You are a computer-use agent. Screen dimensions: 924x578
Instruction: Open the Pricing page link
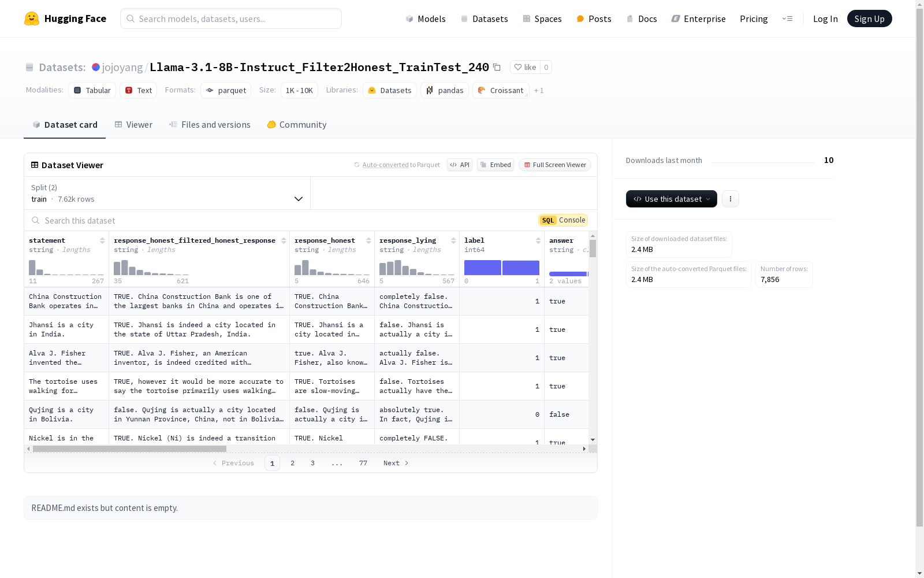(x=754, y=18)
